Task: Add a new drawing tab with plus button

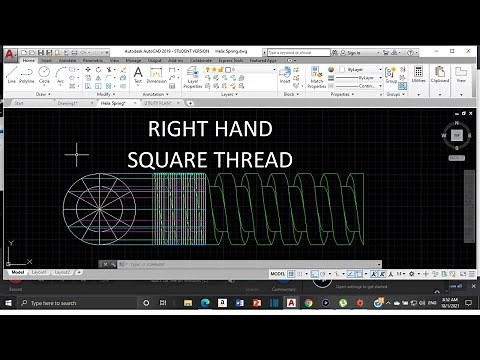Action: [190, 103]
